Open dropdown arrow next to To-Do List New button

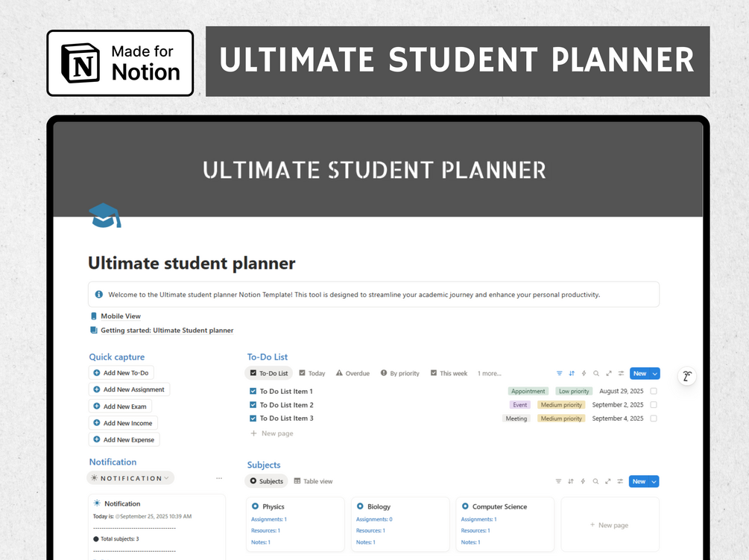pos(655,374)
